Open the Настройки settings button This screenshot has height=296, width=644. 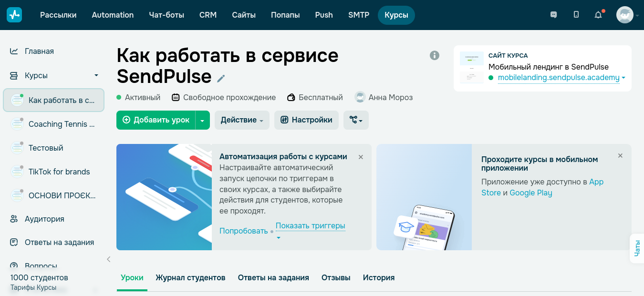point(306,120)
